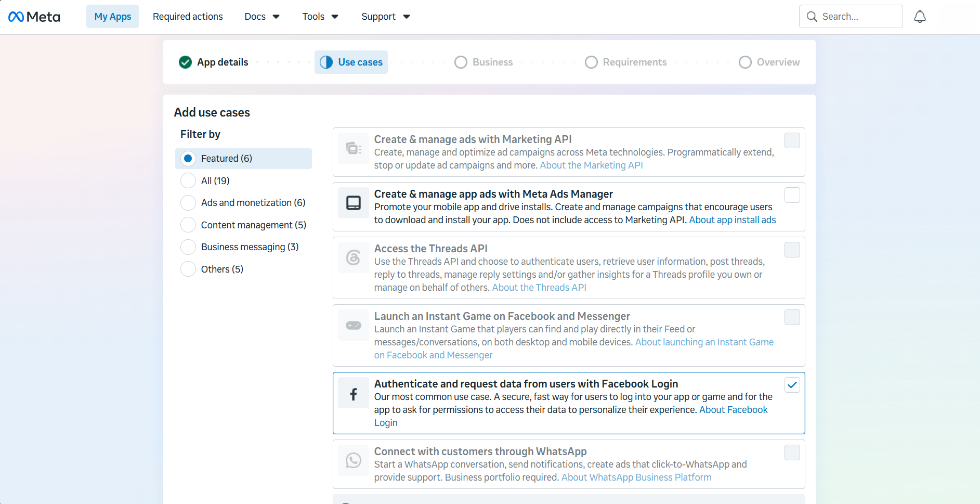The image size is (980, 504).
Task: Switch to the App details step
Action: (214, 62)
